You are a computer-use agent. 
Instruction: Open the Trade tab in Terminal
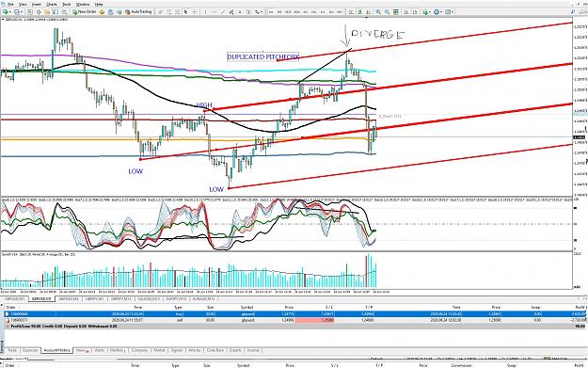pos(12,350)
